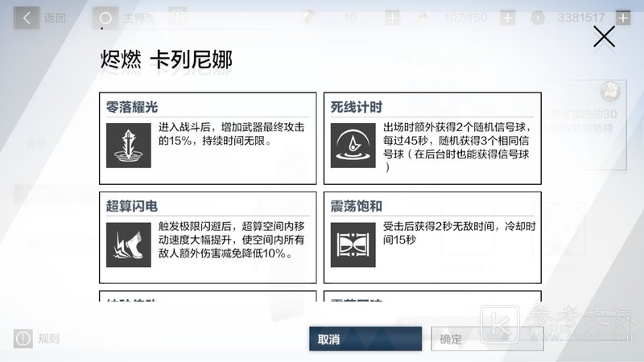Image resolution: width=644 pixels, height=362 pixels.
Task: Click the 震荡饱和 skill icon
Action: 353,245
